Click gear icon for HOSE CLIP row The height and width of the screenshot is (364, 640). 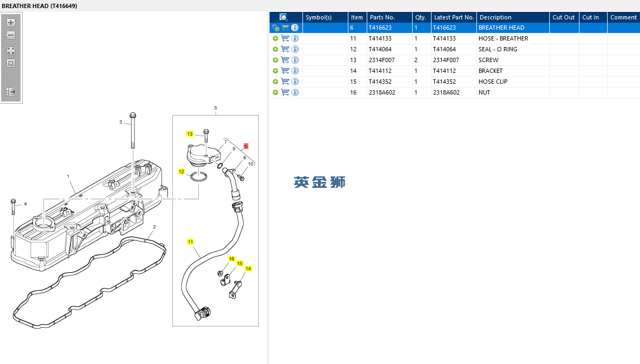click(x=275, y=82)
